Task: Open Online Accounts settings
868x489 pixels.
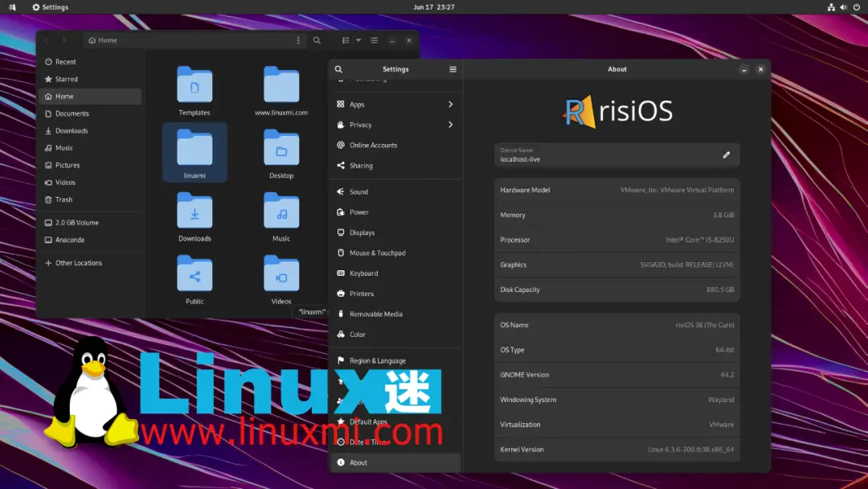Action: 395,145
